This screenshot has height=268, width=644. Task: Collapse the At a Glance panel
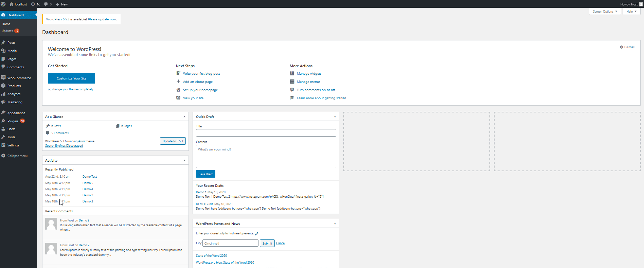tap(184, 117)
